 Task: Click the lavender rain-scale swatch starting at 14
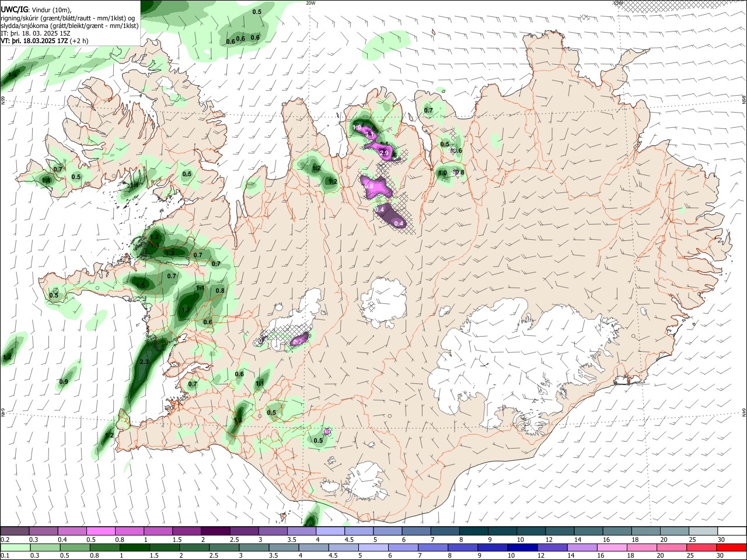582,547
